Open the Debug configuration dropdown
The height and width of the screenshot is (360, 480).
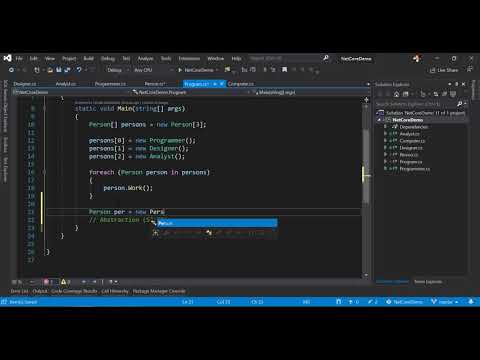click(118, 70)
